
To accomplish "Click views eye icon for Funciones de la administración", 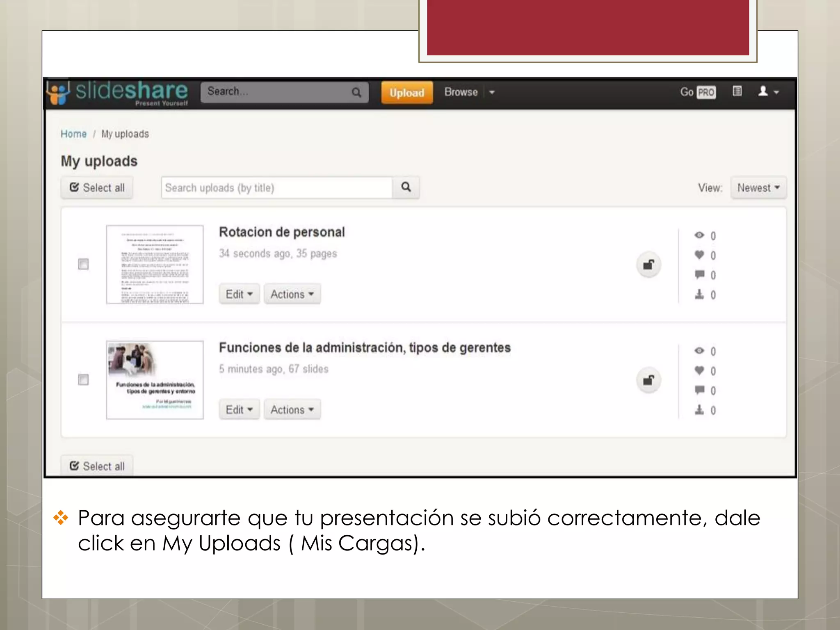I will (699, 351).
